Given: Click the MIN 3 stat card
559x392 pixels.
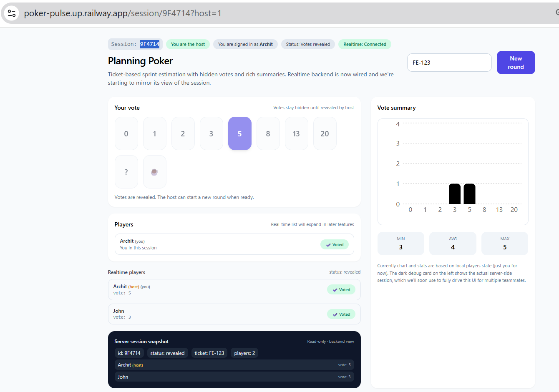Looking at the screenshot, I should pyautogui.click(x=400, y=244).
